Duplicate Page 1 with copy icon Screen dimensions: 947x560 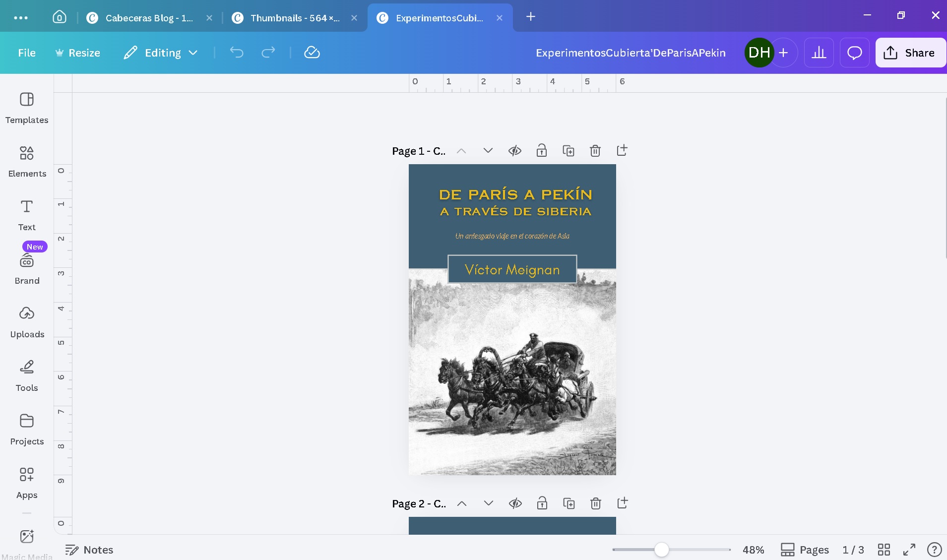[568, 150]
